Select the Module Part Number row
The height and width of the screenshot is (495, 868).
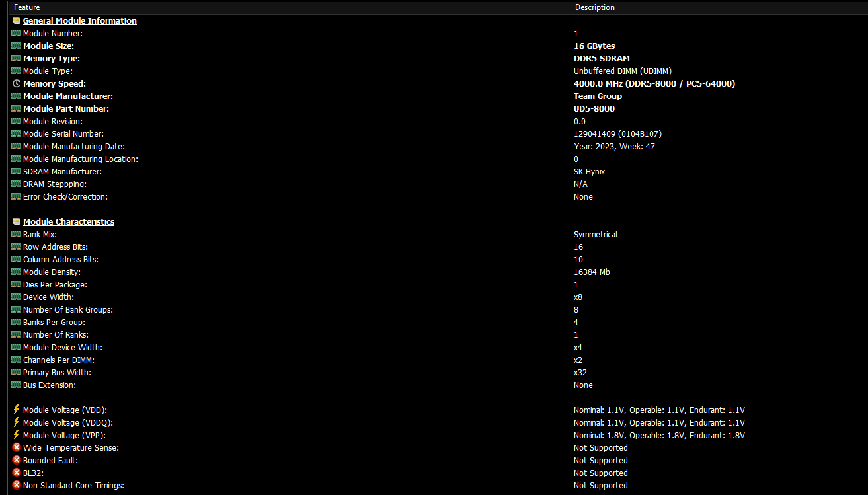tap(66, 109)
